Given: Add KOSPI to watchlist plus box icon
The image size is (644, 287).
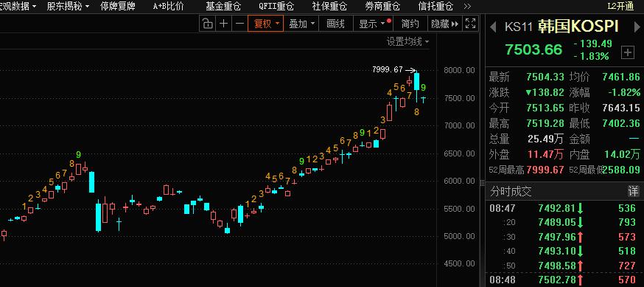Looking at the screenshot, I should coord(627,52).
